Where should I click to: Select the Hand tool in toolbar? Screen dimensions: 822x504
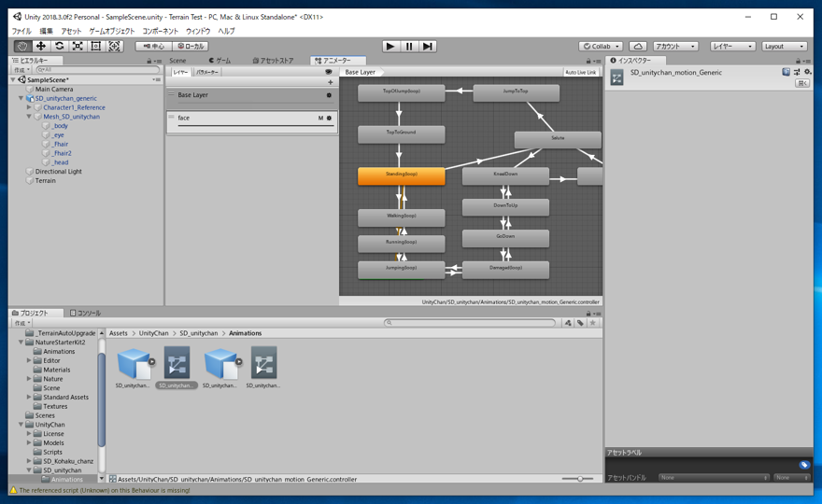click(22, 46)
